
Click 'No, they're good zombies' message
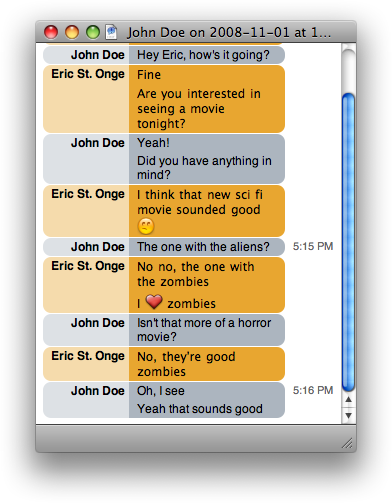(186, 364)
